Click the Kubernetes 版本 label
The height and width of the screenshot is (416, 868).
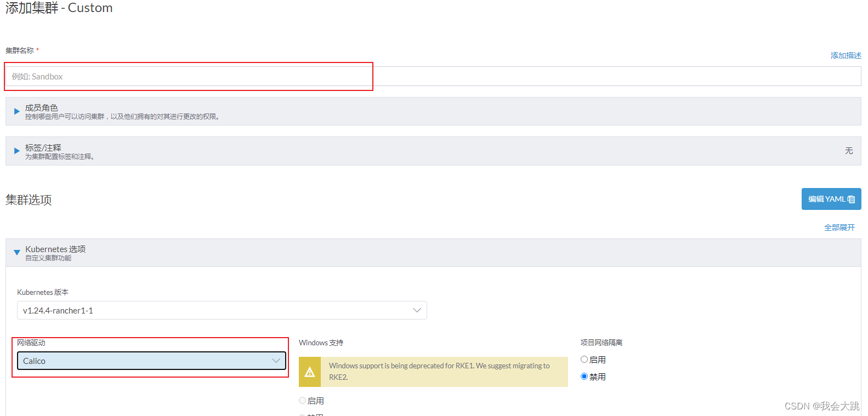(x=43, y=292)
